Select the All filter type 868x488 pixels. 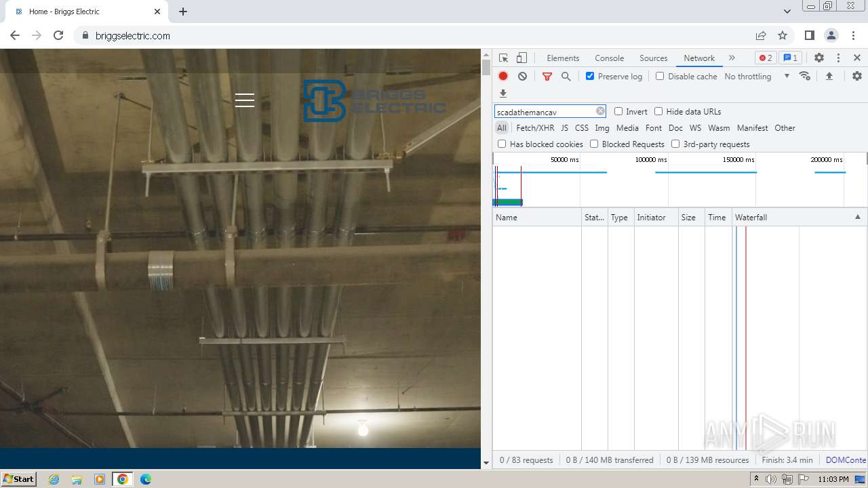click(502, 127)
